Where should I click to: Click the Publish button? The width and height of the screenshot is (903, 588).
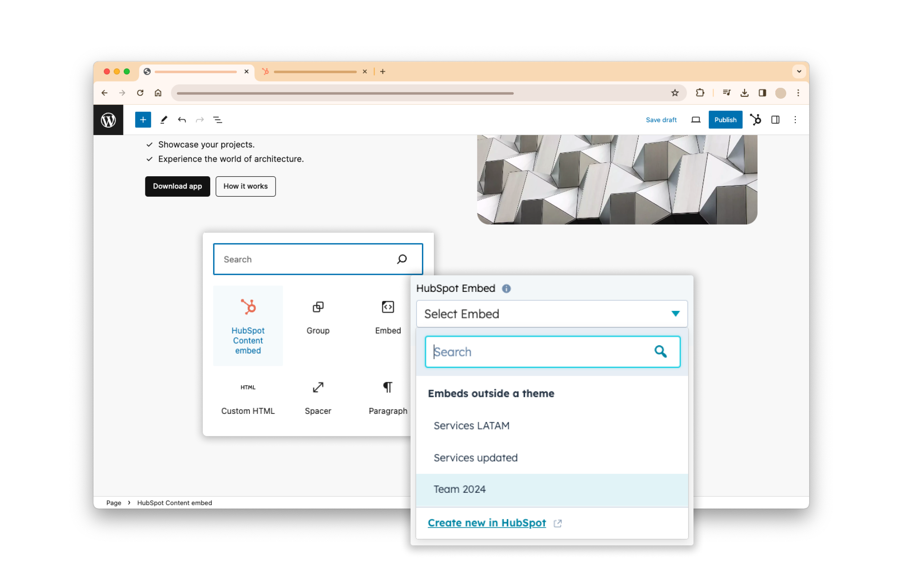[725, 120]
